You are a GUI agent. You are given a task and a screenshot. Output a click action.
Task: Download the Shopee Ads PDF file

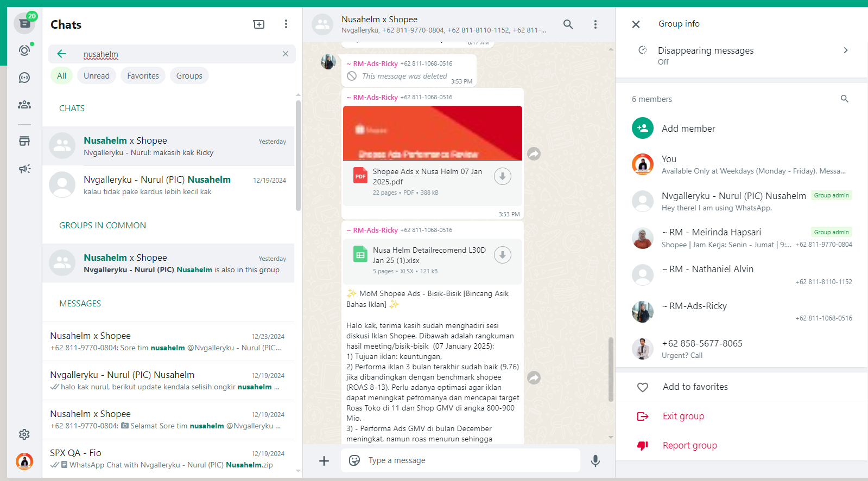coord(503,176)
